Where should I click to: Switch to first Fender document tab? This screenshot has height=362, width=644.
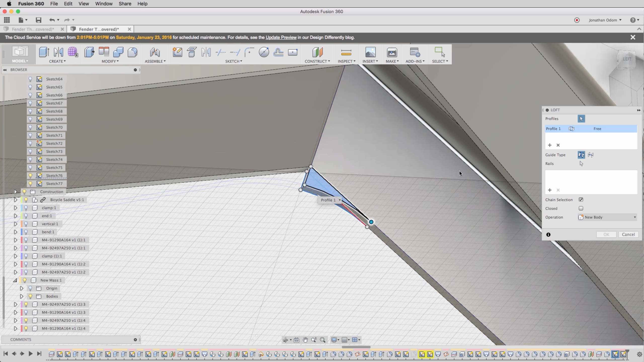pyautogui.click(x=33, y=29)
